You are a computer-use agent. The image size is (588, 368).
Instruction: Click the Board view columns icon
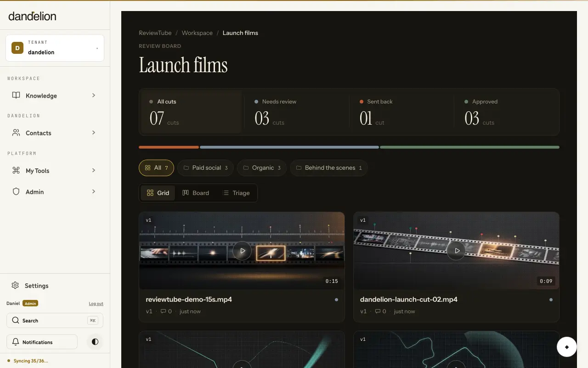[x=186, y=193]
